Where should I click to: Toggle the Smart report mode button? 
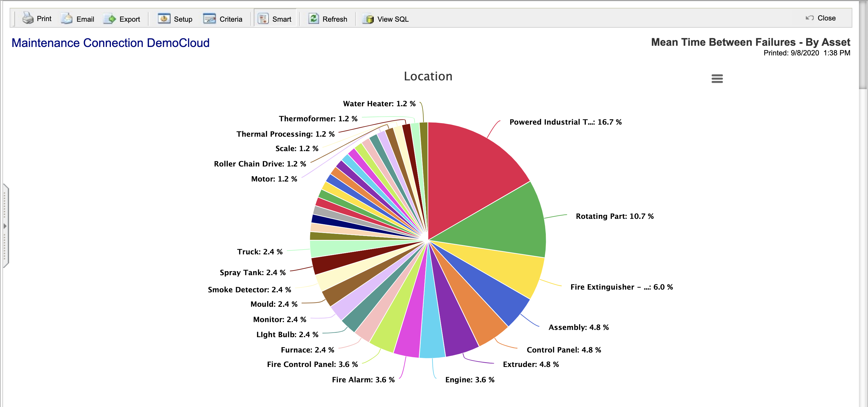click(275, 19)
